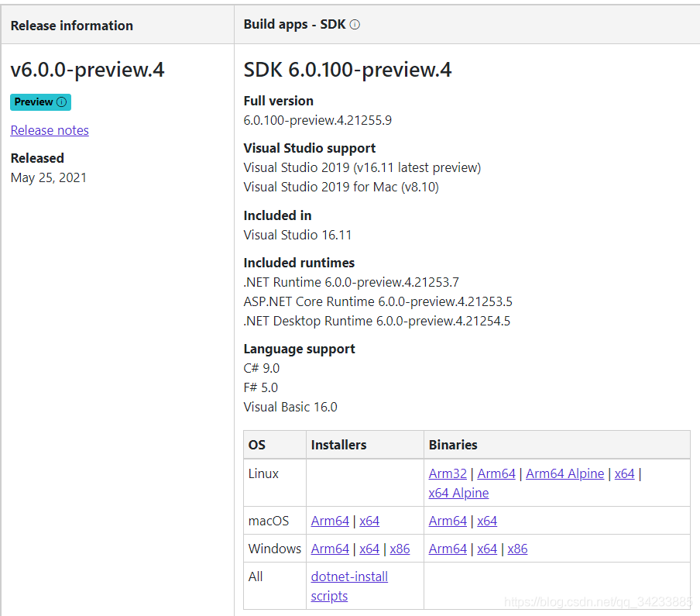The height and width of the screenshot is (616, 700).
Task: Open the dotnet-install scripts link
Action: 349,586
